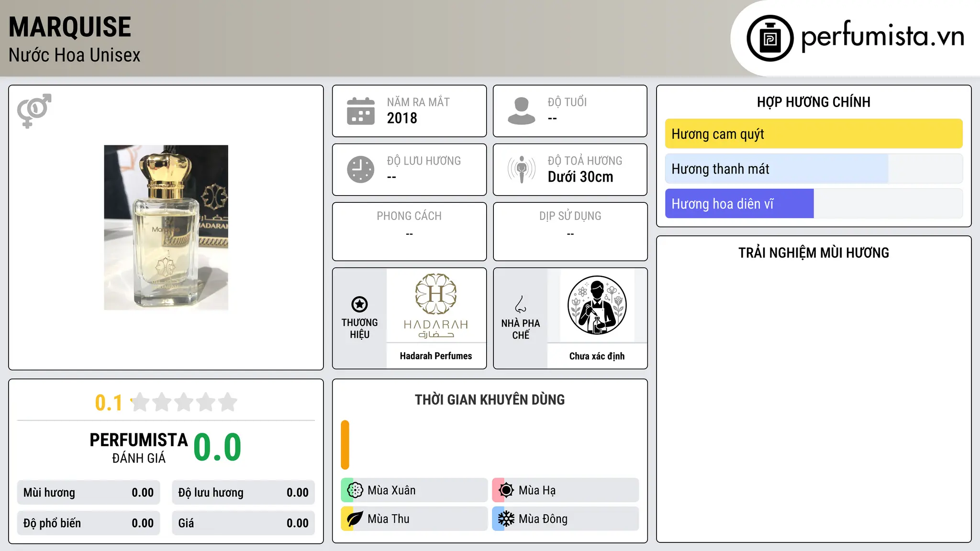
Task: Click the leaf icon for Mùa Thu
Action: coord(355,519)
